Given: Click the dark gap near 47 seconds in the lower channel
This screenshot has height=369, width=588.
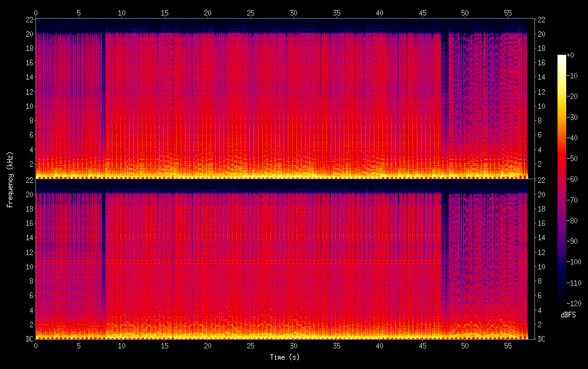Looking at the screenshot, I should point(444,261).
